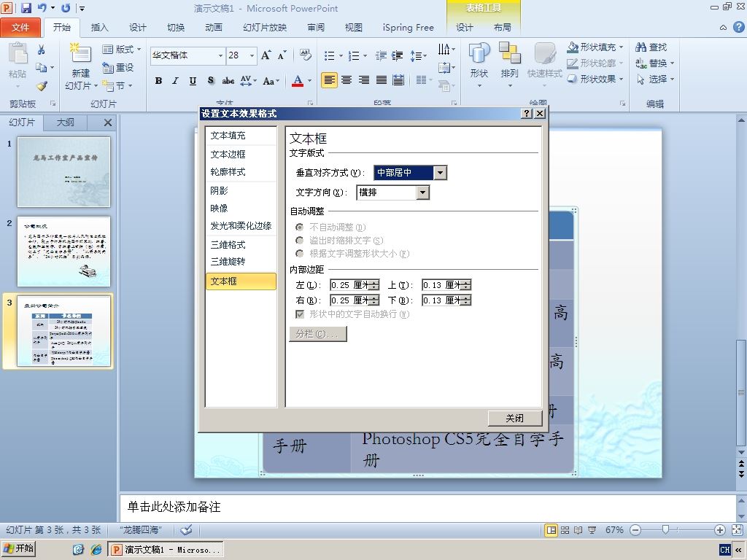The height and width of the screenshot is (560, 747).
Task: Switch to the 插入 ribbon tab
Action: click(x=99, y=28)
